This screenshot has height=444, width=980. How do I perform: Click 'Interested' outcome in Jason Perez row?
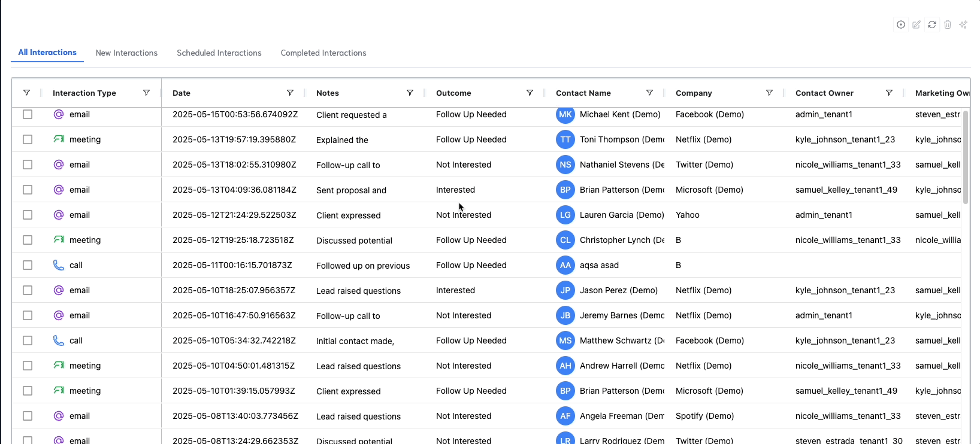coord(455,290)
